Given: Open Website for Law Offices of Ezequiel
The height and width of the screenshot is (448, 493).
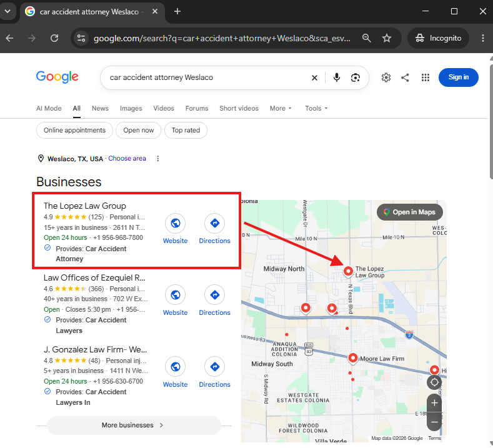Looking at the screenshot, I should point(175,301).
